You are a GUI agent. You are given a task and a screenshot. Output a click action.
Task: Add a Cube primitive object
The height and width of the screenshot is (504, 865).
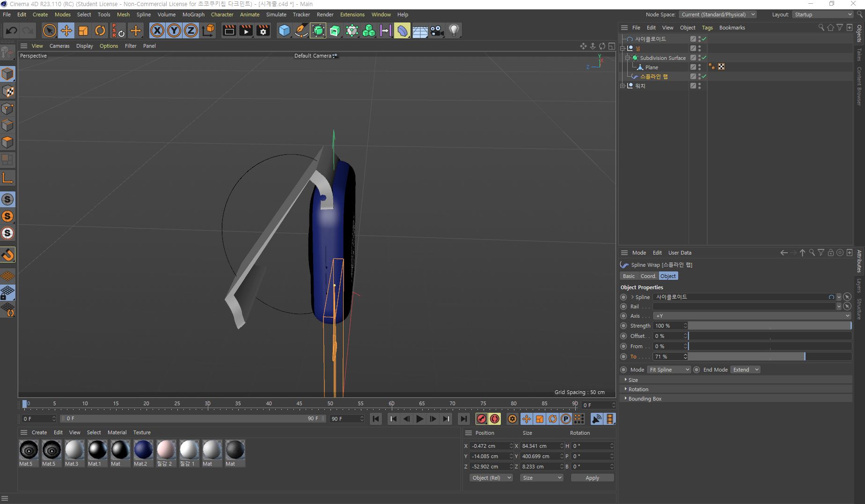(x=284, y=31)
